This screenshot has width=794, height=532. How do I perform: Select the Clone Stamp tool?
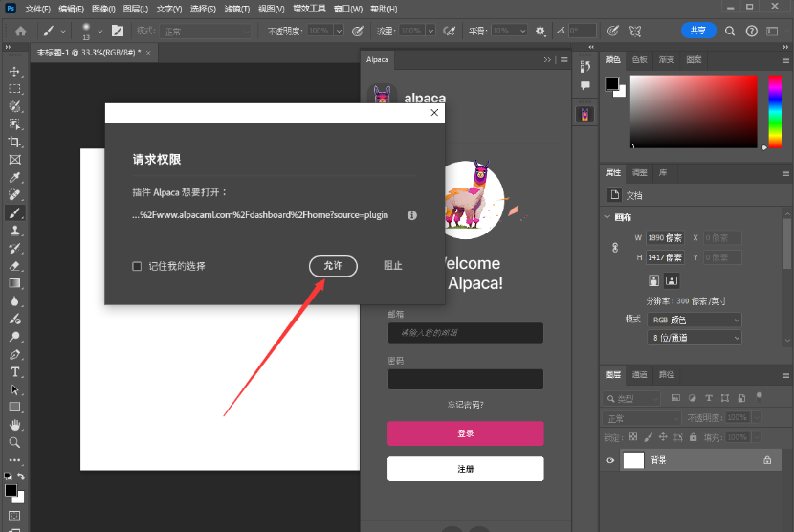tap(14, 231)
